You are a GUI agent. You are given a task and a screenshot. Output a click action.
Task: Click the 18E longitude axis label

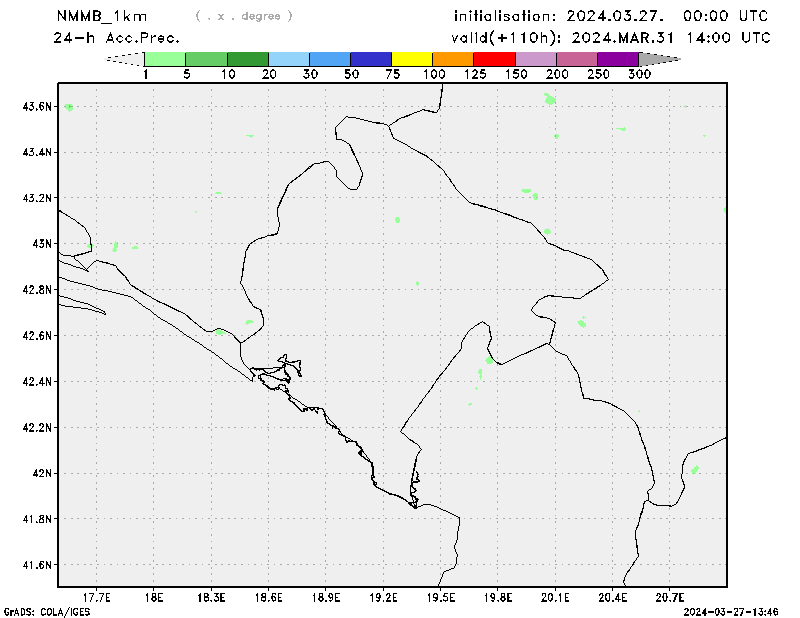[154, 597]
